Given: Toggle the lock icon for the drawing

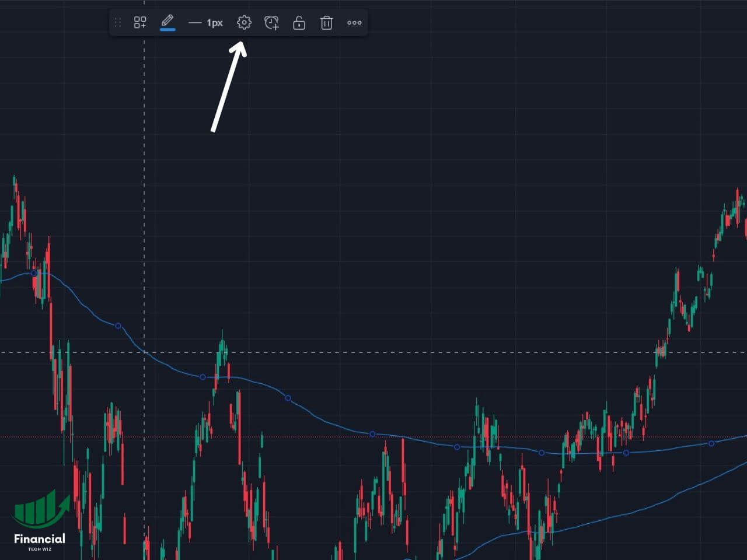Looking at the screenshot, I should click(x=299, y=23).
